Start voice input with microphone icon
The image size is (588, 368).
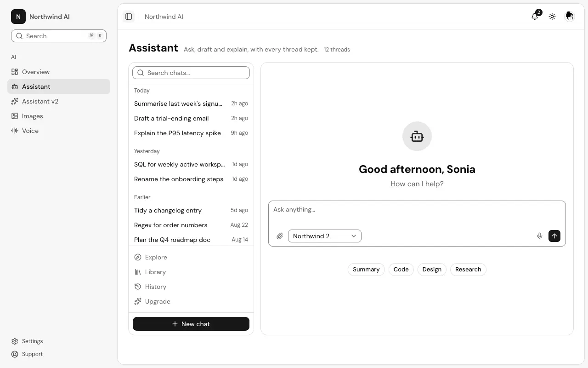[x=540, y=236]
